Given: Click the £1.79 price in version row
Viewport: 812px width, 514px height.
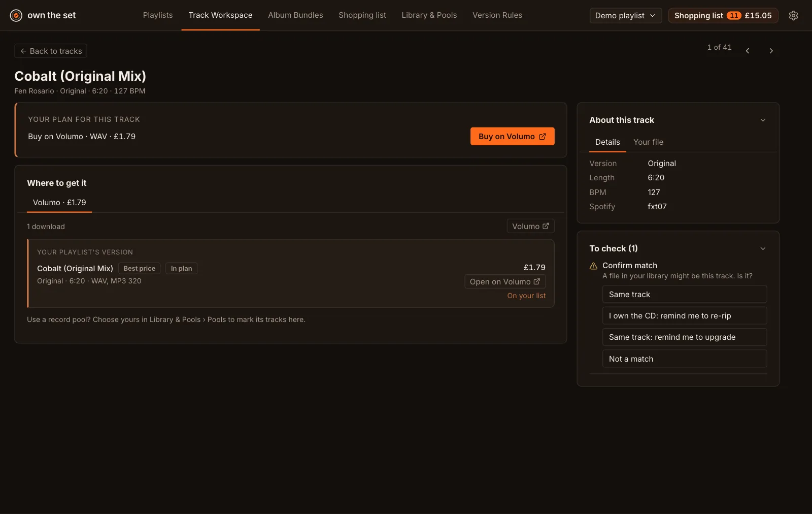Looking at the screenshot, I should point(534,267).
